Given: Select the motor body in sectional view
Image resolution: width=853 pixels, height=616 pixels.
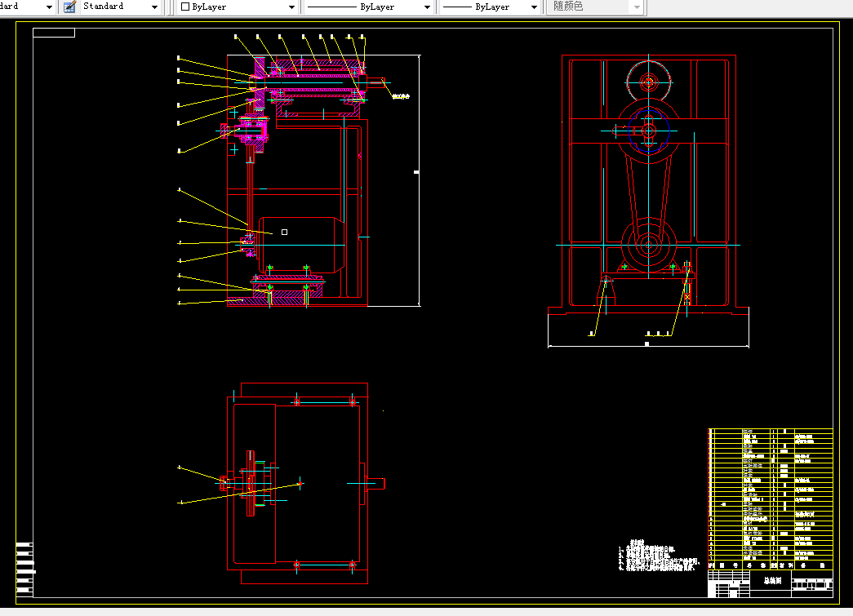Looking at the screenshot, I should (301, 246).
